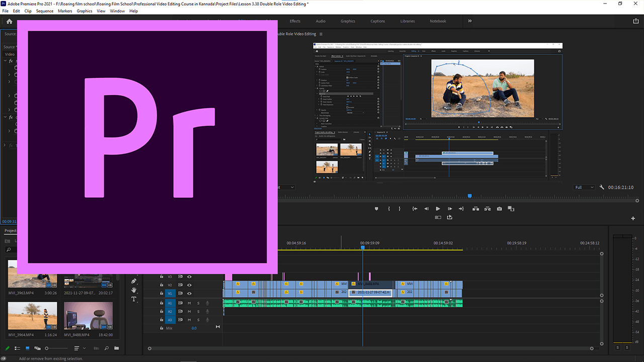Viewport: 644px width, 362px height.
Task: Mute audio track A2
Action: click(189, 312)
